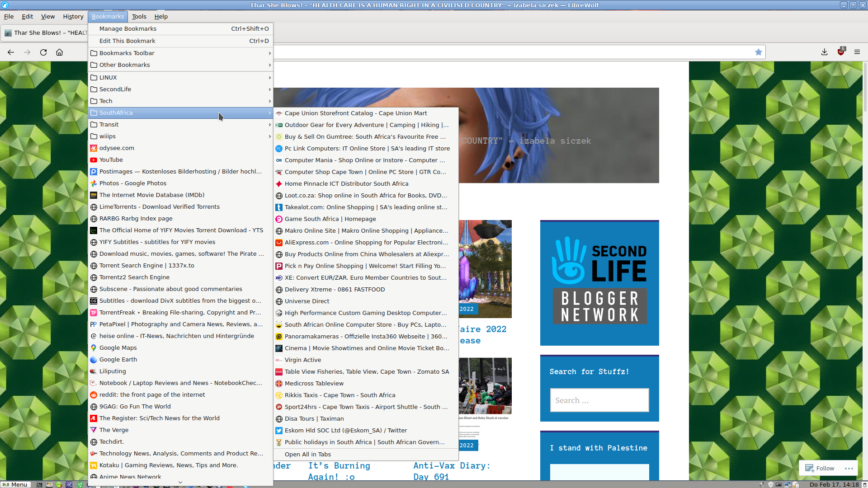Expand the Transit bookmarks folder

point(181,125)
